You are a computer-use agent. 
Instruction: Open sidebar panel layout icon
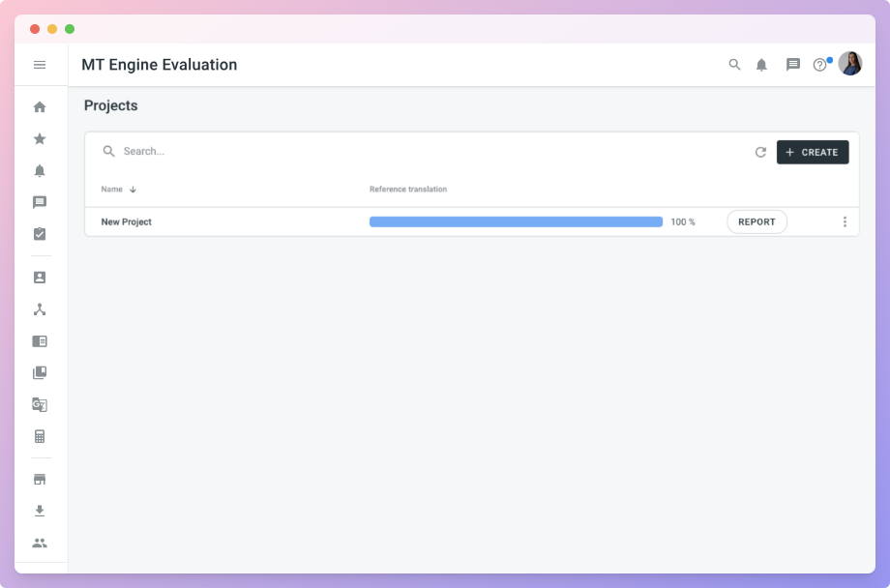(40, 341)
